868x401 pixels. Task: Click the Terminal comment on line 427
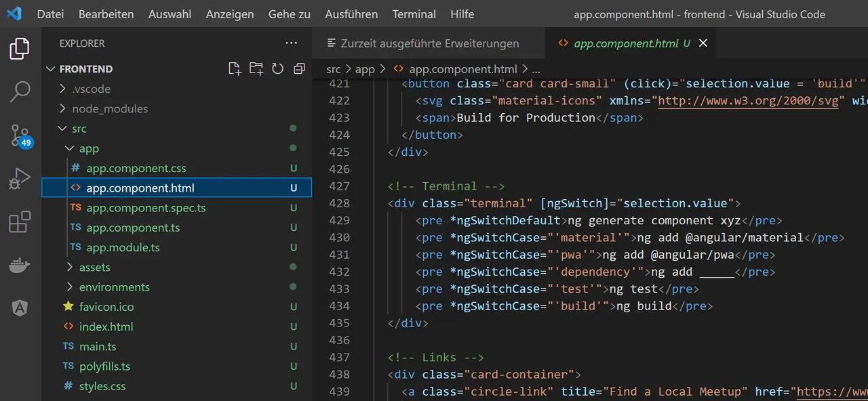[x=446, y=186]
